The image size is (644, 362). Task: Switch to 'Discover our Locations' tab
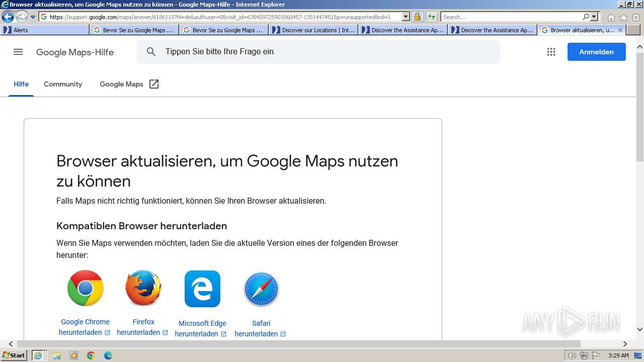(x=313, y=30)
